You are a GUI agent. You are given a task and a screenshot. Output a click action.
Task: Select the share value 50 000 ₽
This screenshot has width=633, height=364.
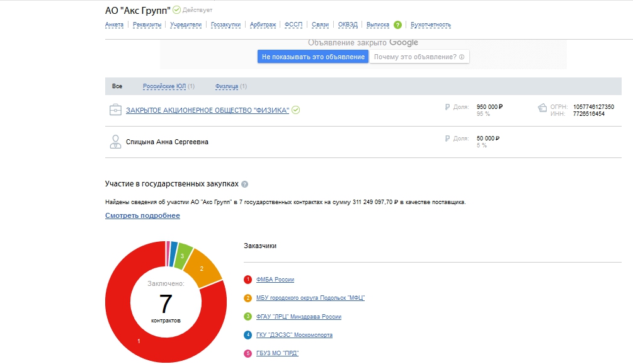(x=488, y=138)
